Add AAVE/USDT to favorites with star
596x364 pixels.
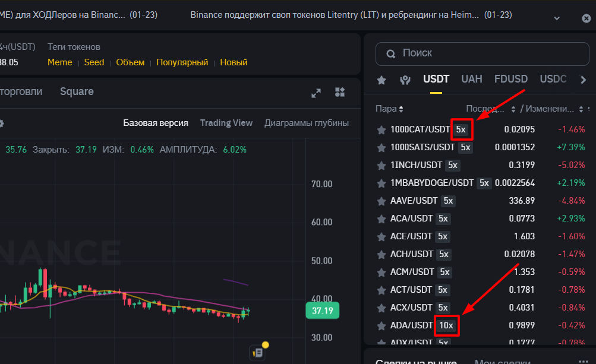[381, 201]
